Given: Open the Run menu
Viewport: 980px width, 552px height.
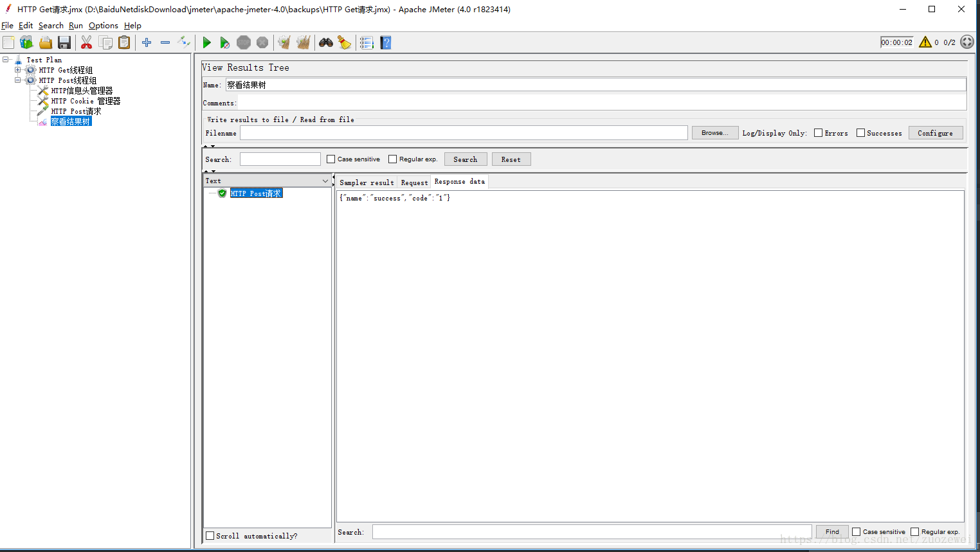Looking at the screenshot, I should point(76,26).
